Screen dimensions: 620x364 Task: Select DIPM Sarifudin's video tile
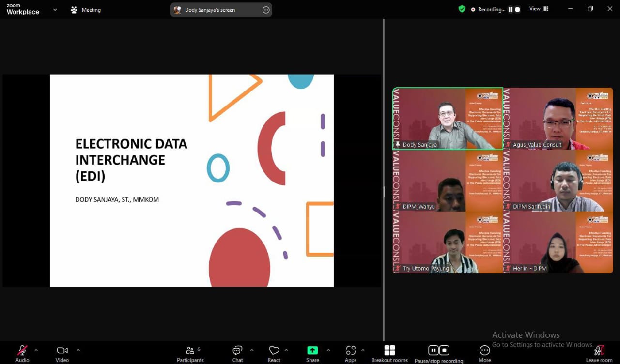pos(558,181)
